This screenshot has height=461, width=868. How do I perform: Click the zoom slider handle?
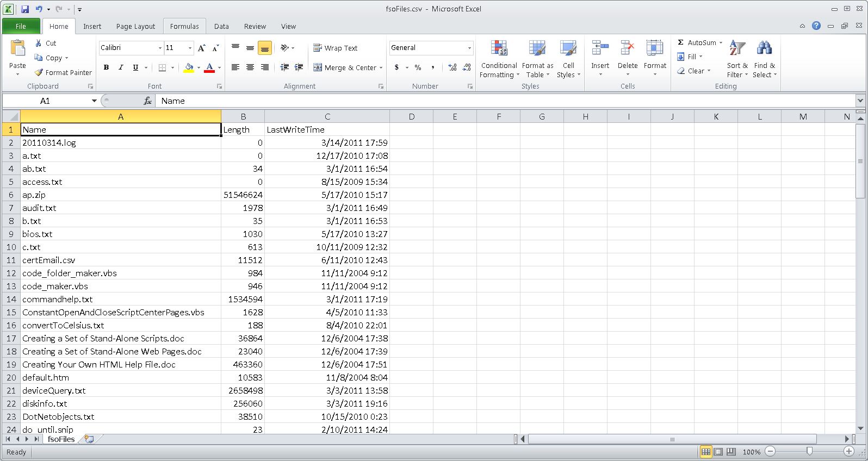[x=810, y=451]
